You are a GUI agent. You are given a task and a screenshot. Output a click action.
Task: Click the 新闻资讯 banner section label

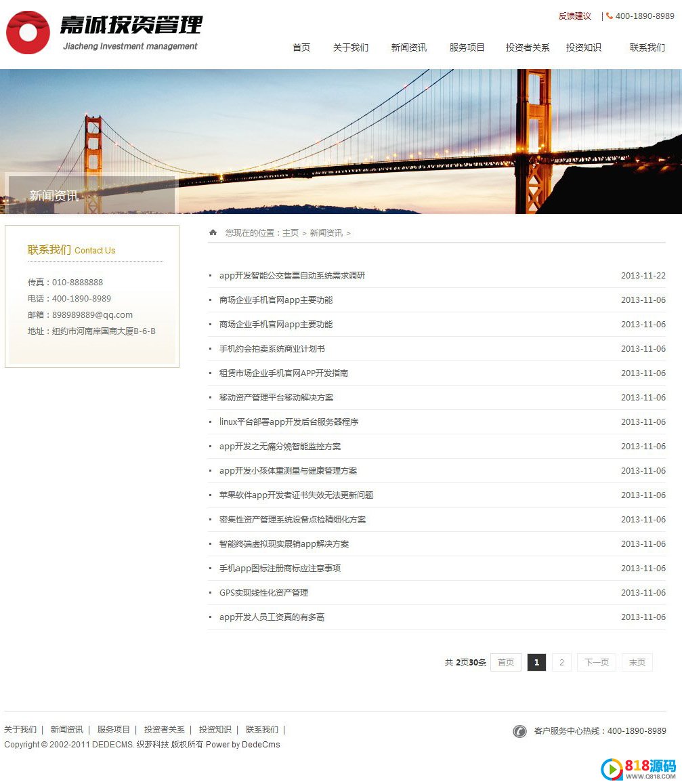54,196
